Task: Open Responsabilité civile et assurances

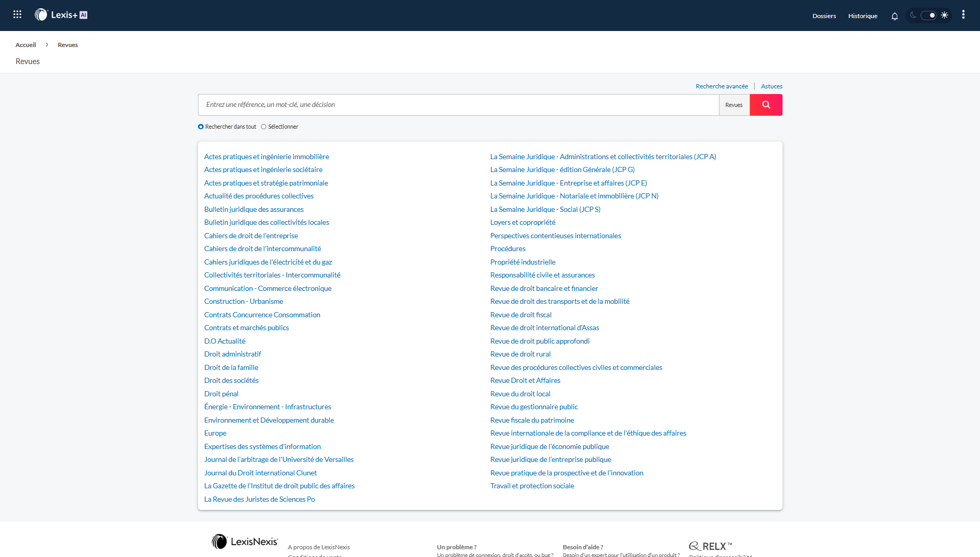Action: pyautogui.click(x=543, y=275)
